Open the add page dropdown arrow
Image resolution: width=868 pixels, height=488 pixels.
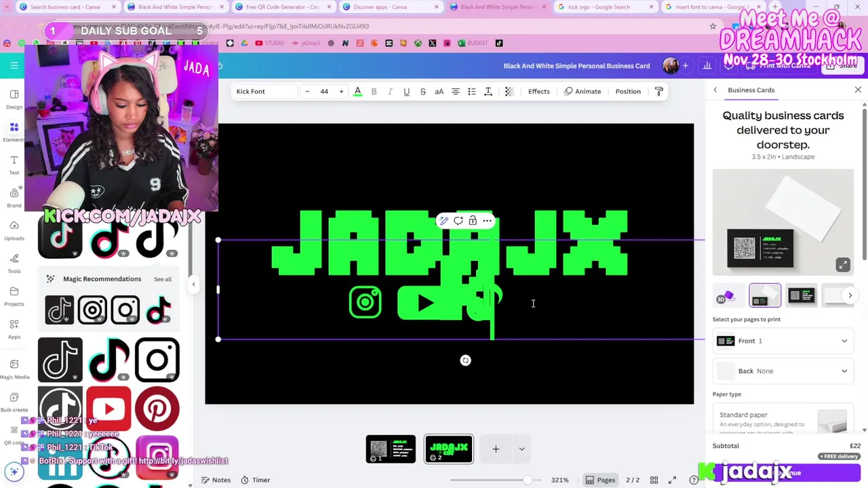coord(521,449)
